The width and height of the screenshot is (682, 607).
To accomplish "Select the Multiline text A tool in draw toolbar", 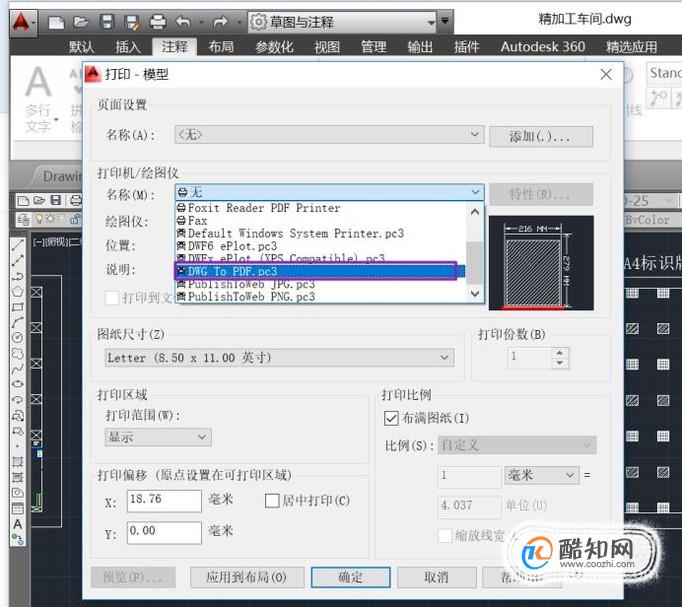I will pyautogui.click(x=17, y=524).
